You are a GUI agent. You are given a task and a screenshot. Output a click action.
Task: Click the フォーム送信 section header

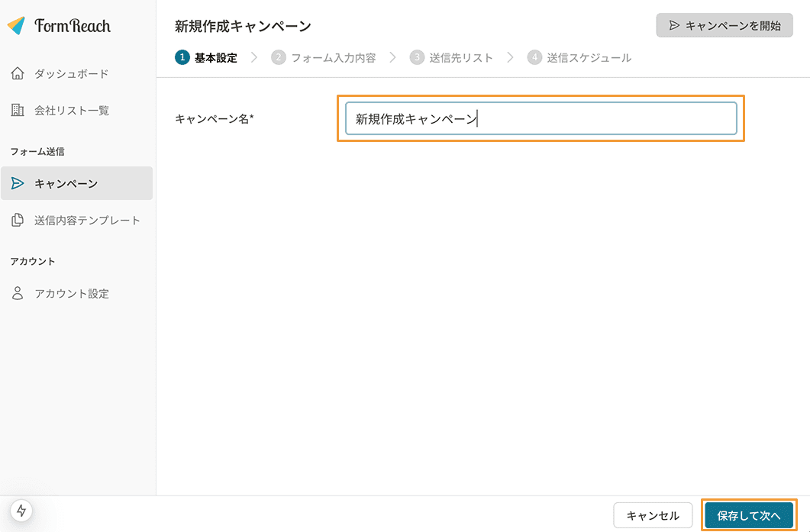click(x=37, y=151)
